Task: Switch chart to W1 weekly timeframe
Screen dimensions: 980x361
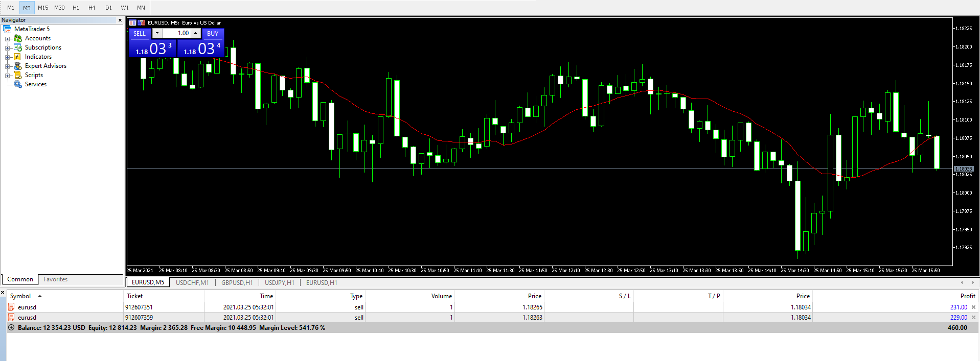Action: pyautogui.click(x=125, y=8)
